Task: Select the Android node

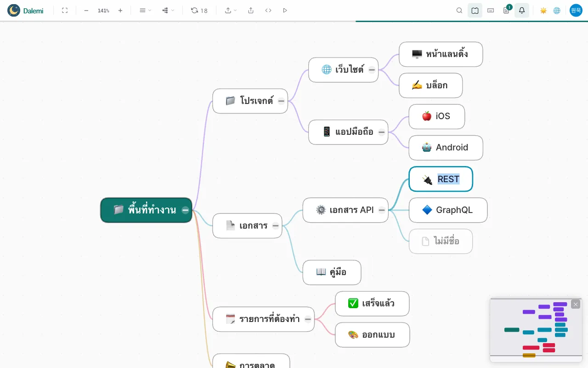Action: [x=446, y=148]
